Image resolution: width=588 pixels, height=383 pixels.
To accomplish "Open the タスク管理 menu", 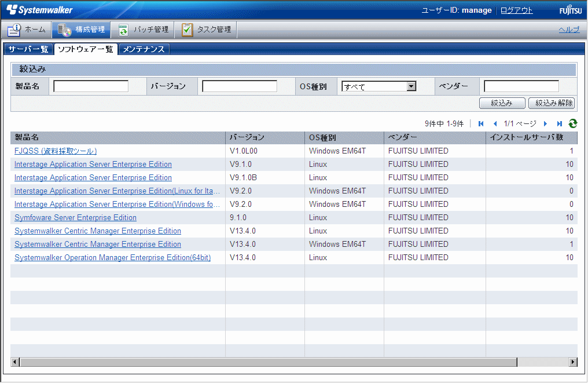I will pyautogui.click(x=206, y=30).
